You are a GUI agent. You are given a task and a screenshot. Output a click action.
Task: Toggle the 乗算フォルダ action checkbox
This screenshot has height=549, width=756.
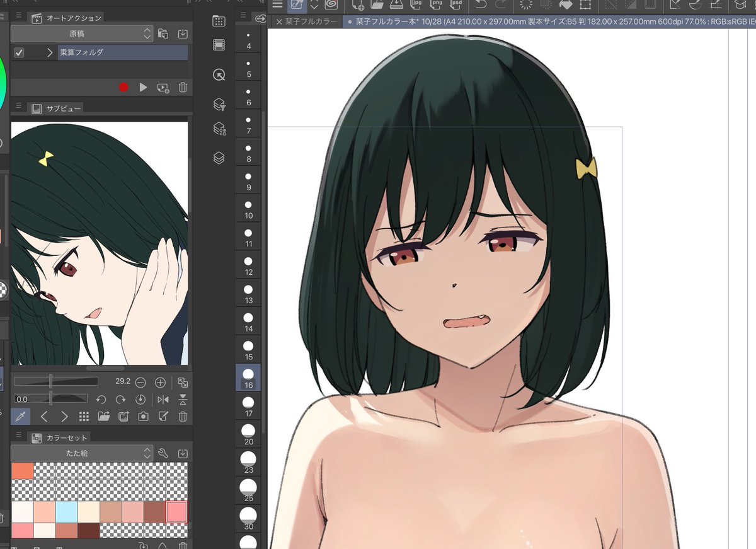[x=19, y=52]
